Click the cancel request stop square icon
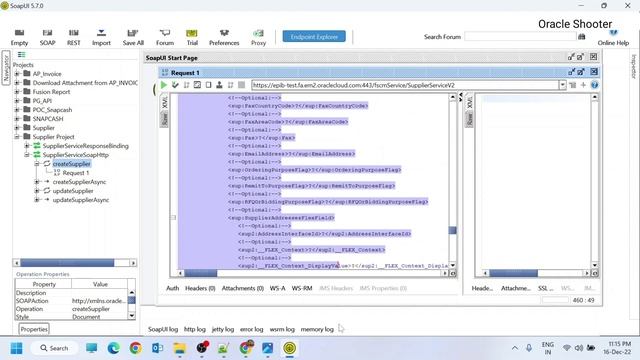The width and height of the screenshot is (640, 360). [242, 85]
